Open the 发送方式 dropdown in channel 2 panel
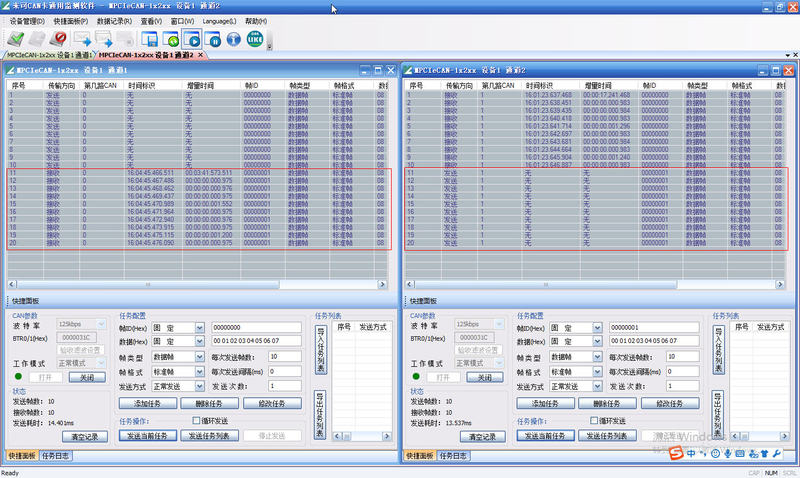This screenshot has height=478, width=800. tap(597, 387)
